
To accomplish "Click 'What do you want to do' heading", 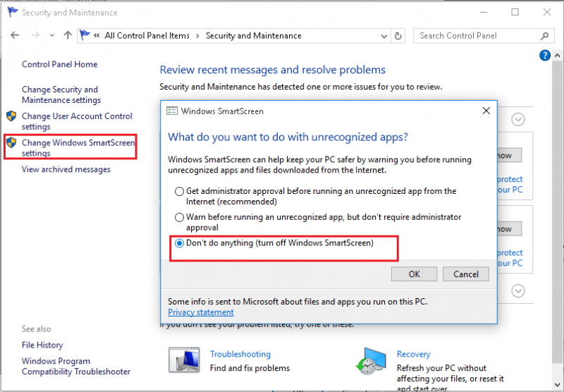I will click(x=288, y=137).
